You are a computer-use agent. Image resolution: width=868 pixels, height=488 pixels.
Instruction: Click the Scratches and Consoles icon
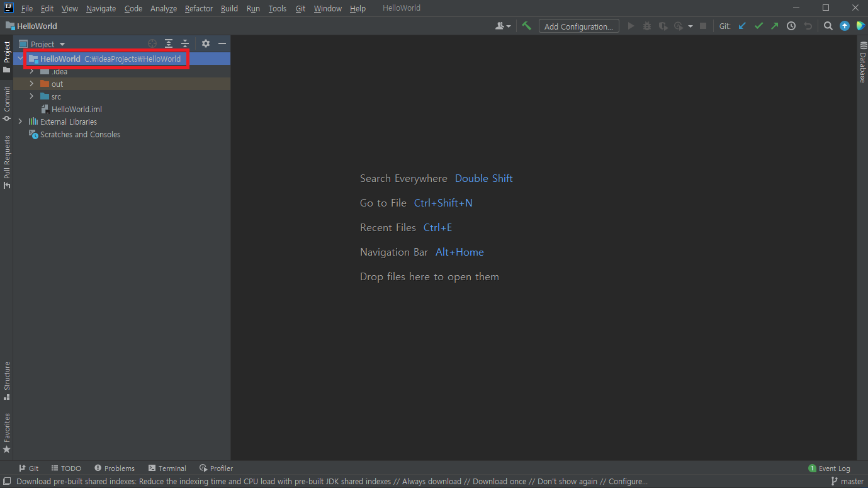33,134
